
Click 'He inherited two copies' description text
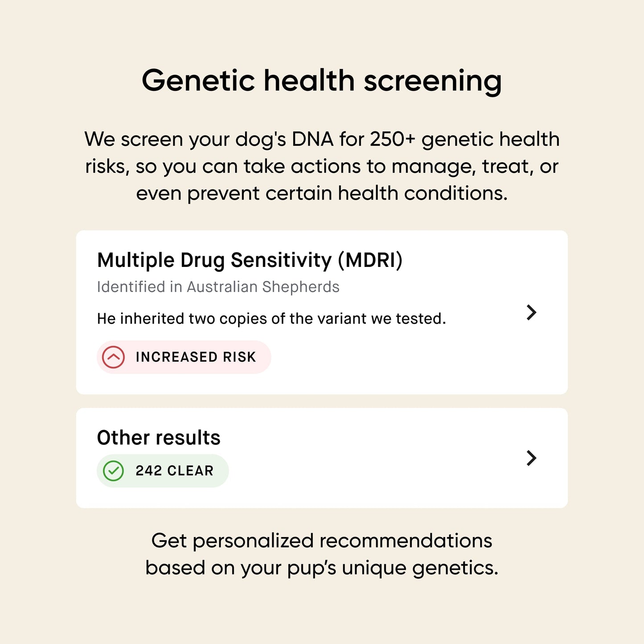(x=271, y=319)
